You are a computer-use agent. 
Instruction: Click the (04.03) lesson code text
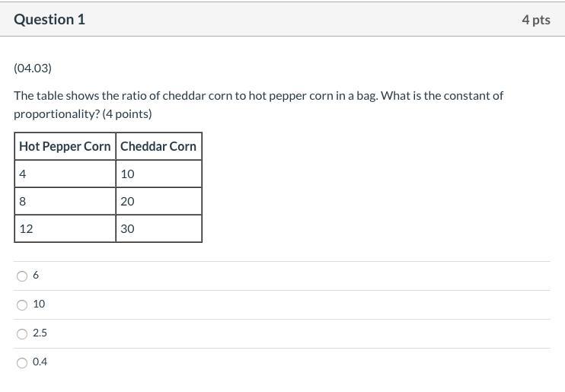(33, 68)
